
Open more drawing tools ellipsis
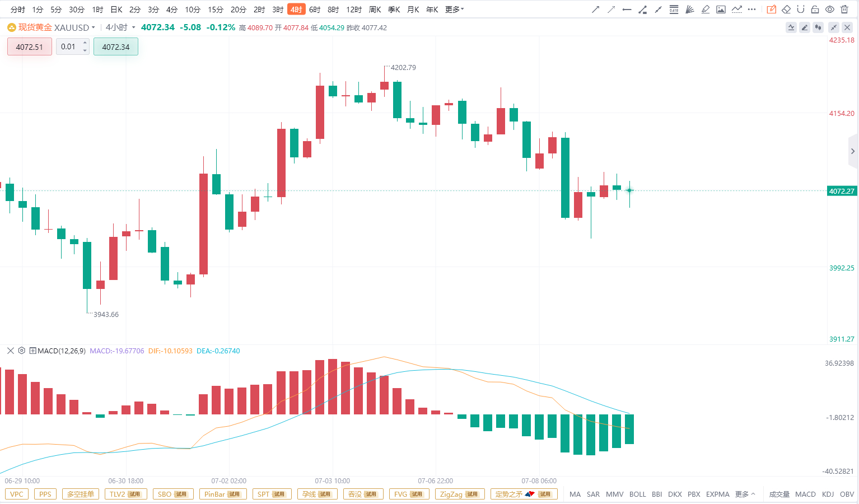pos(751,10)
